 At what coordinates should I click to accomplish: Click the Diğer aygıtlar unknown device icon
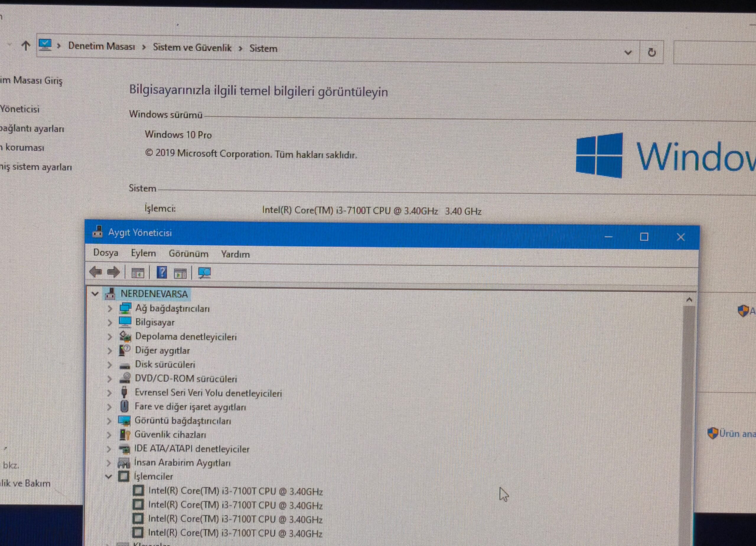(x=125, y=350)
